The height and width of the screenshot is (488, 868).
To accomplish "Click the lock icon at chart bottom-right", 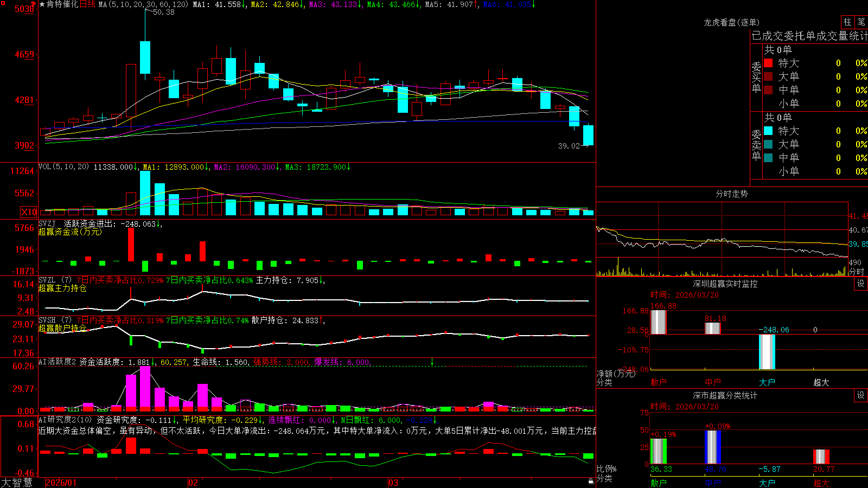I will click(591, 481).
